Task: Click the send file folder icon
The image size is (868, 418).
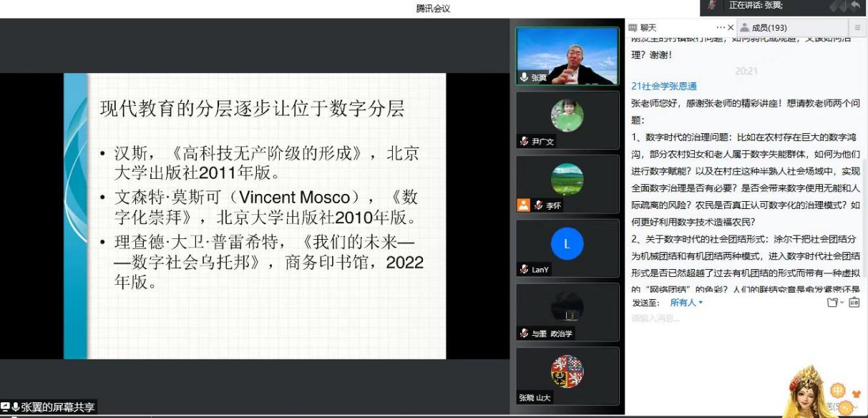Action: tap(832, 303)
